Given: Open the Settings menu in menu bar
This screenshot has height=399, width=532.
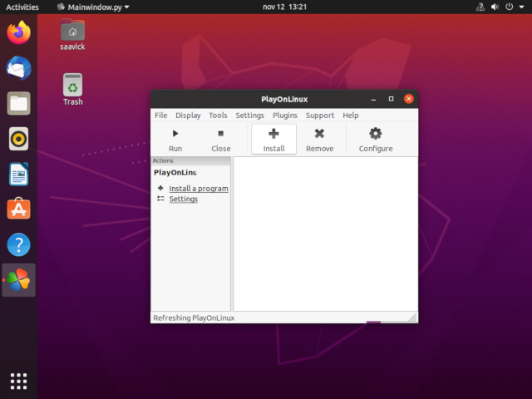Looking at the screenshot, I should point(249,116).
